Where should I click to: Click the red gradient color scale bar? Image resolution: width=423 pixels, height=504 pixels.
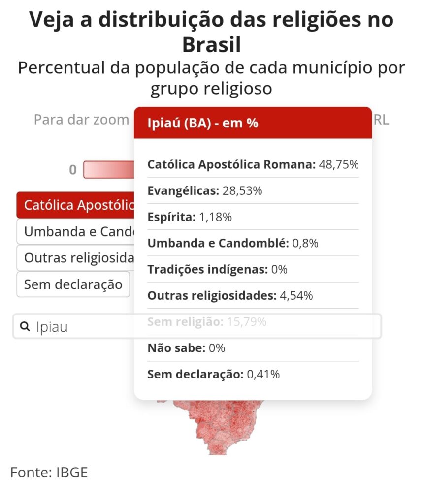pyautogui.click(x=109, y=170)
